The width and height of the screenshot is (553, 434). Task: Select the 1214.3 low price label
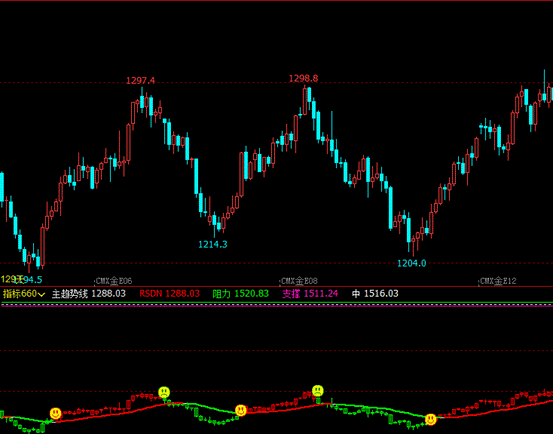click(x=213, y=244)
